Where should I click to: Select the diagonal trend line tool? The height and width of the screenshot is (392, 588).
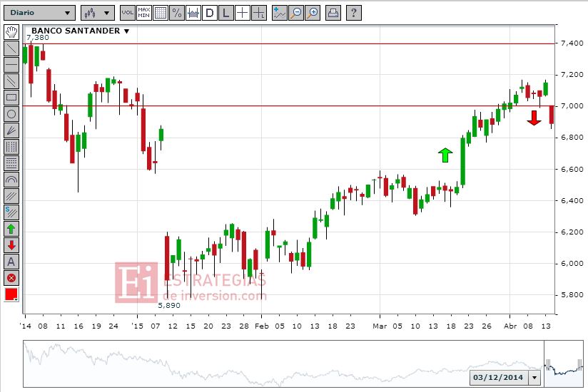coord(11,48)
